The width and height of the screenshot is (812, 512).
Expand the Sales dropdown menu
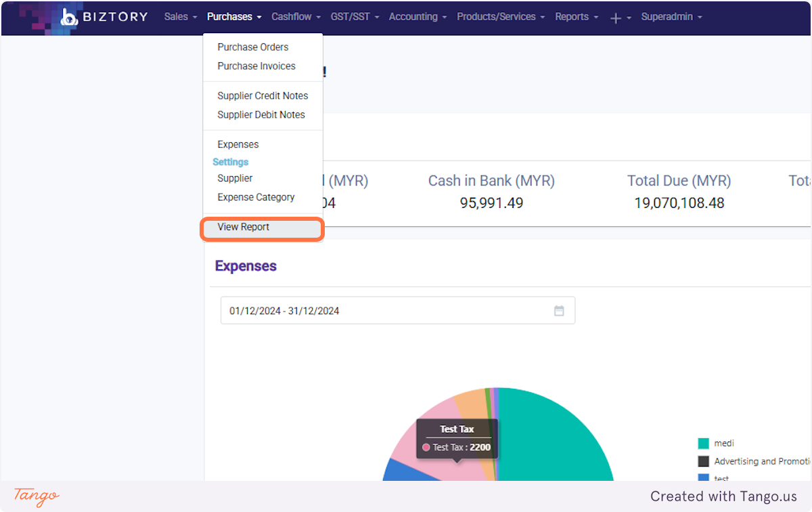[x=181, y=17]
